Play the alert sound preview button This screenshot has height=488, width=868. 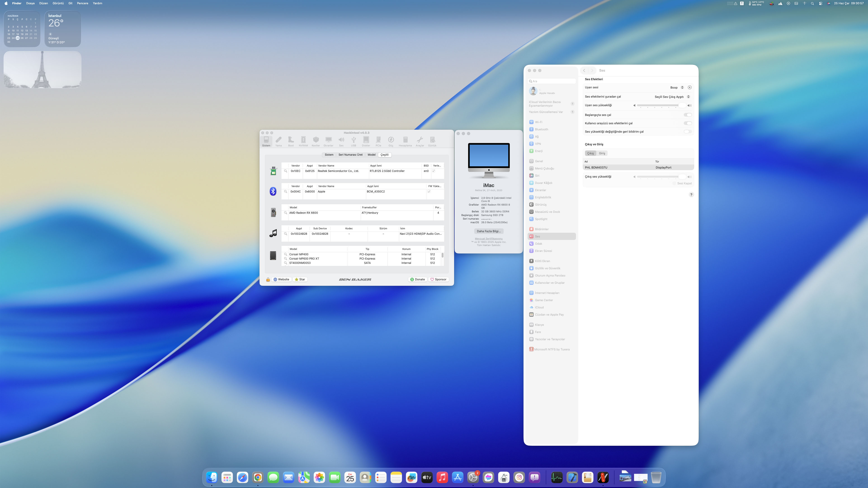point(689,88)
